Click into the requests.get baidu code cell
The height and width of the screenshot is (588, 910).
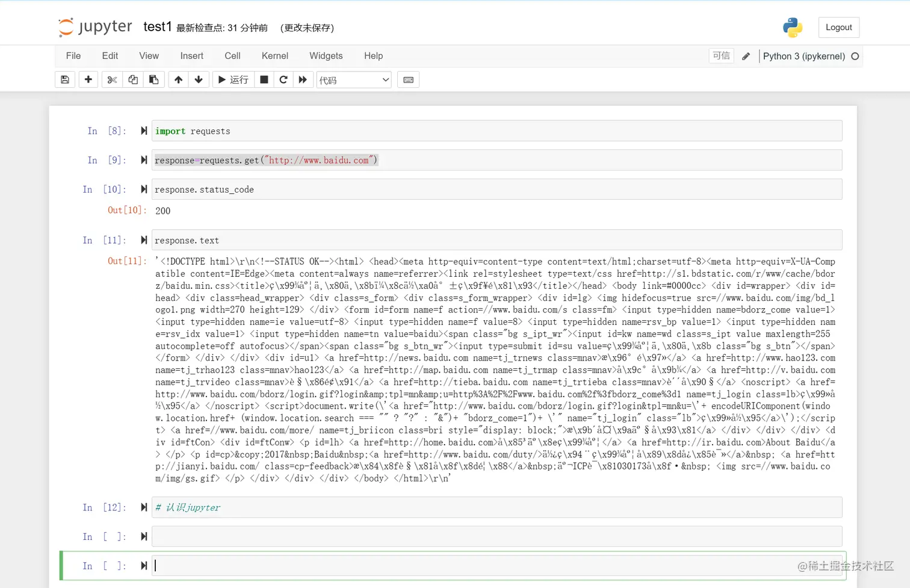(x=497, y=160)
